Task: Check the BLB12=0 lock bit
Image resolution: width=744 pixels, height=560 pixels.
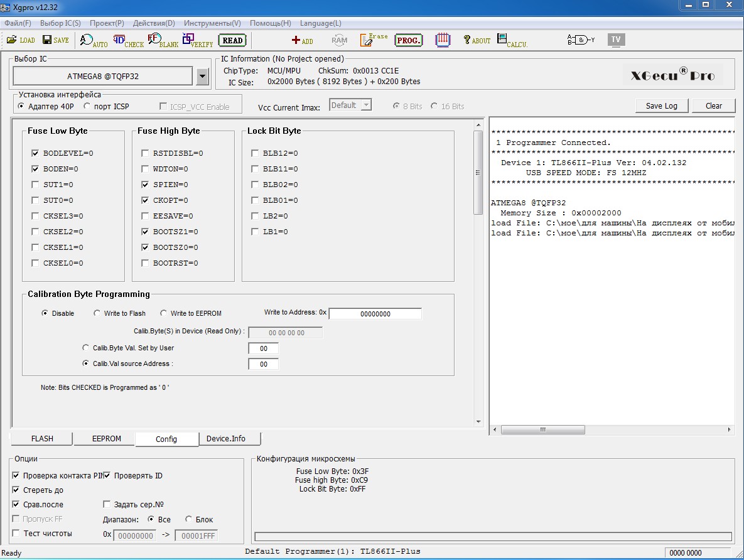Action: (x=255, y=153)
